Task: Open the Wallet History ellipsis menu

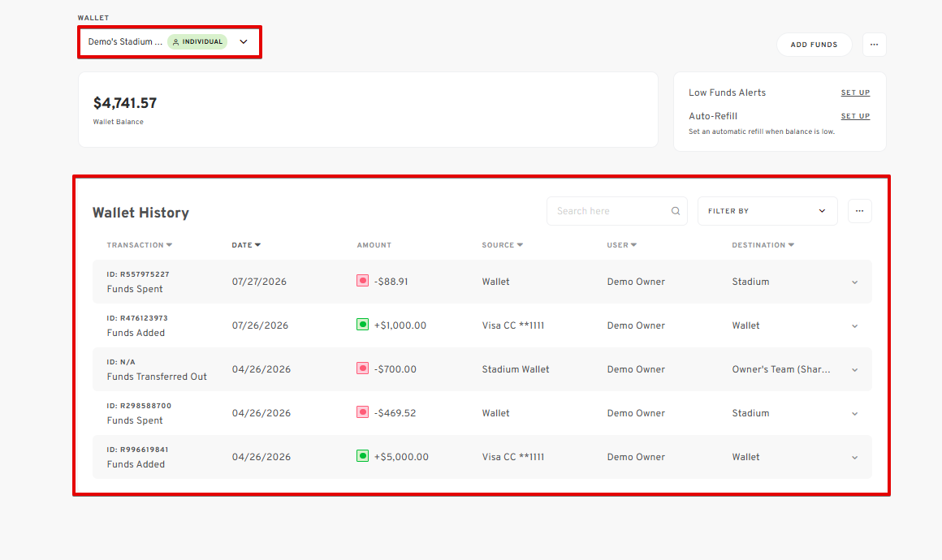Action: click(860, 211)
